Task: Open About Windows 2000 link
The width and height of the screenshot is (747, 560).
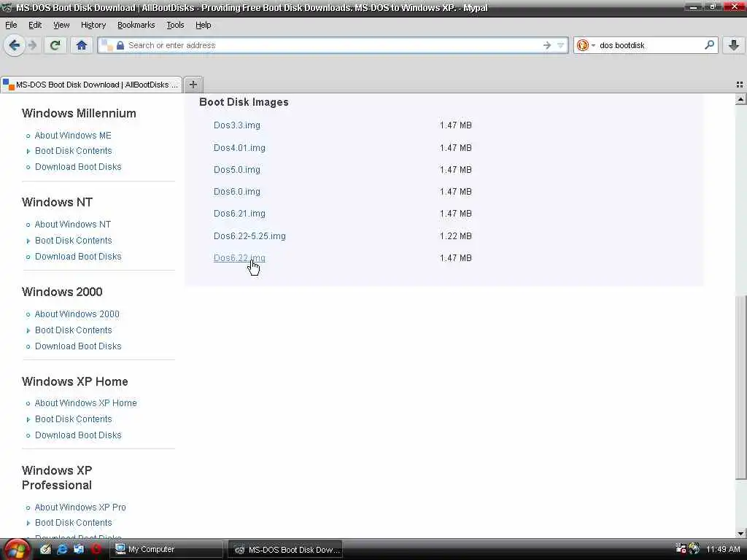Action: [77, 314]
